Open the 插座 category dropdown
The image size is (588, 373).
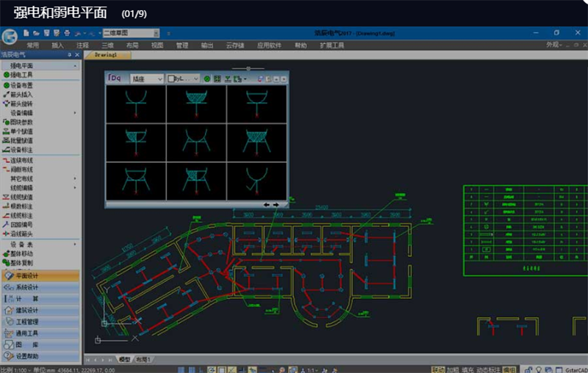(x=146, y=79)
